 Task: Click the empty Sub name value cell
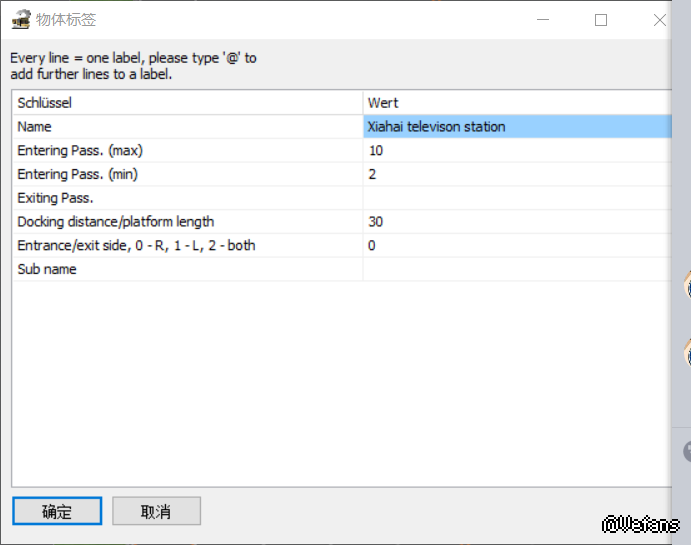tap(517, 269)
